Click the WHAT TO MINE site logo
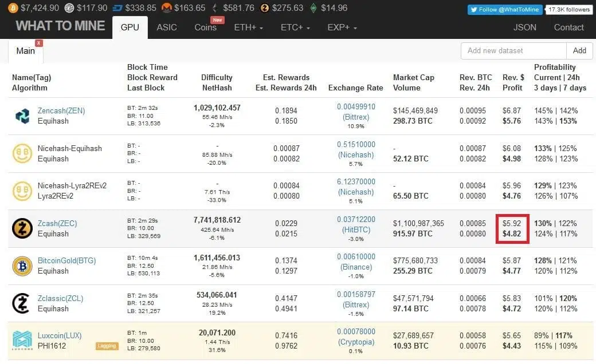Image resolution: width=596 pixels, height=364 pixels. [x=60, y=25]
